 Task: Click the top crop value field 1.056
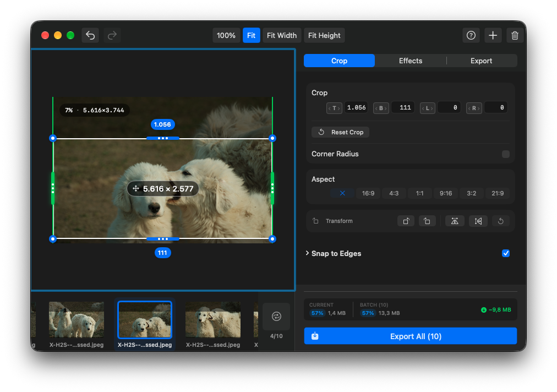coord(356,107)
